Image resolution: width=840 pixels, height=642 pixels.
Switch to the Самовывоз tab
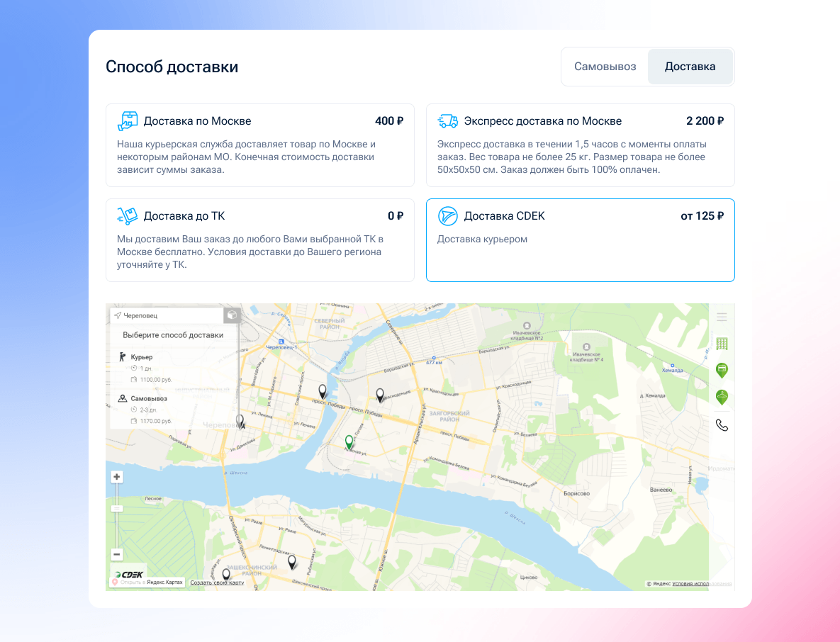pyautogui.click(x=605, y=67)
